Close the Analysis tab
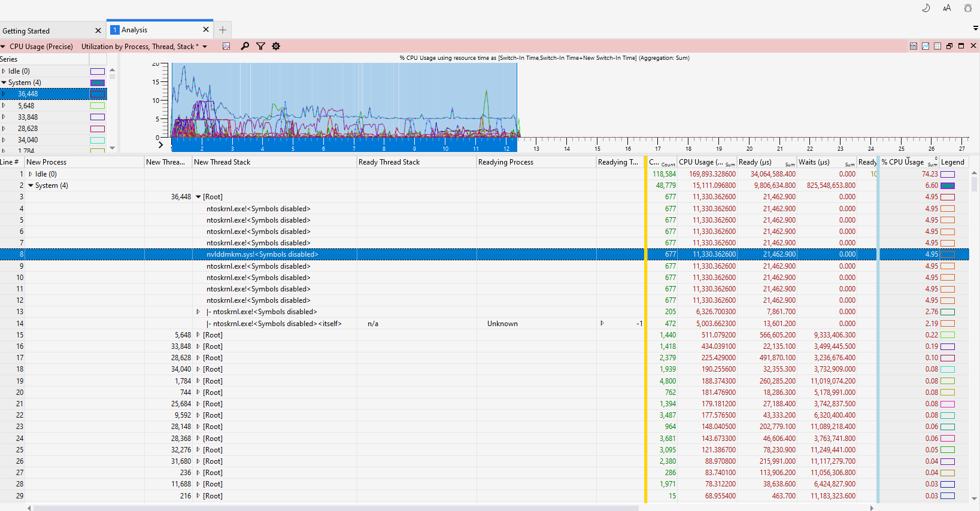This screenshot has height=511, width=980. [206, 29]
